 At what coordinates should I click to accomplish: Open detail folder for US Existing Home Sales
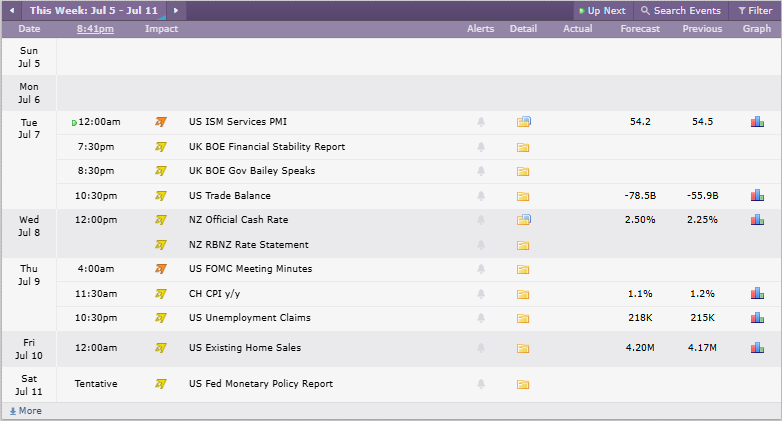click(523, 348)
